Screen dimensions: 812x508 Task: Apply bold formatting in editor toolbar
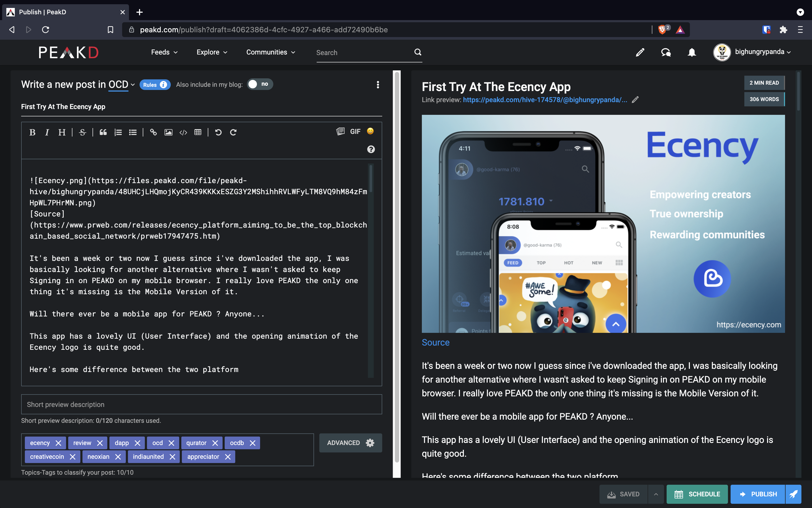point(32,132)
